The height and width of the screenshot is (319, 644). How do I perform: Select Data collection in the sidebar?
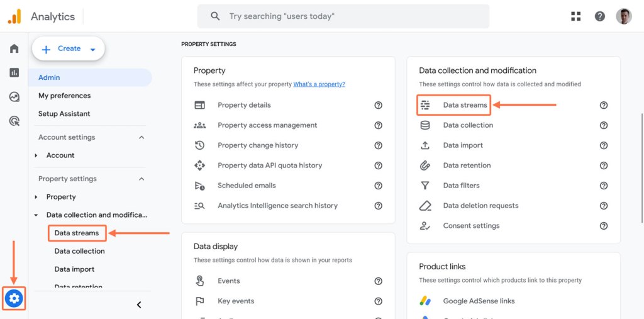point(80,251)
